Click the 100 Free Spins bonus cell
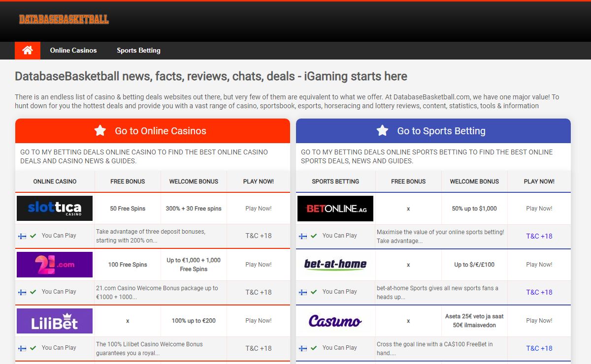The image size is (591, 364). coord(128,265)
